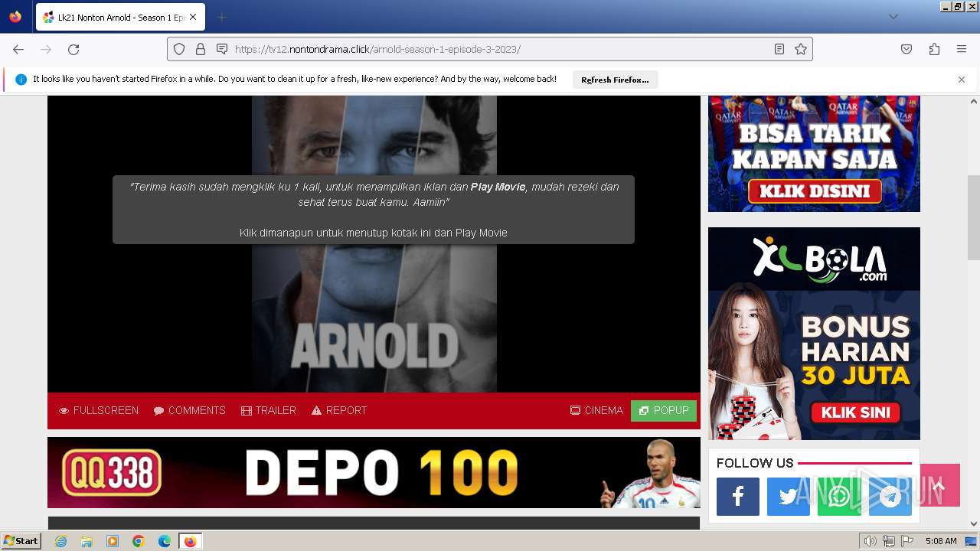
Task: Click the scrollbar down arrow
Action: [x=974, y=524]
